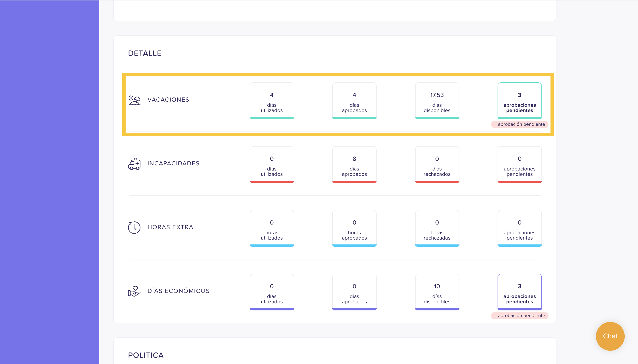Click Horas Extra 0 horas utilizados card
The image size is (638, 364).
(272, 228)
